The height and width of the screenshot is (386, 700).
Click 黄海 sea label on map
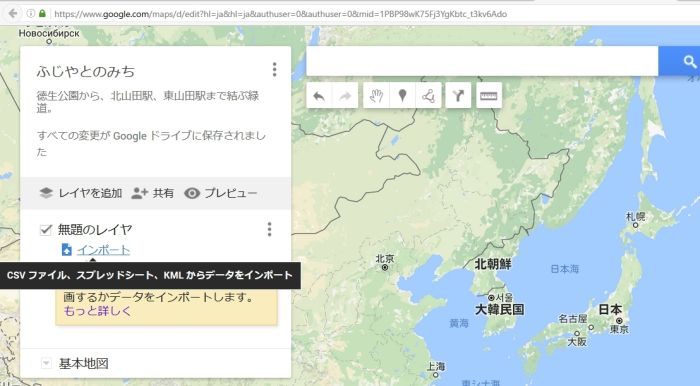pyautogui.click(x=459, y=323)
